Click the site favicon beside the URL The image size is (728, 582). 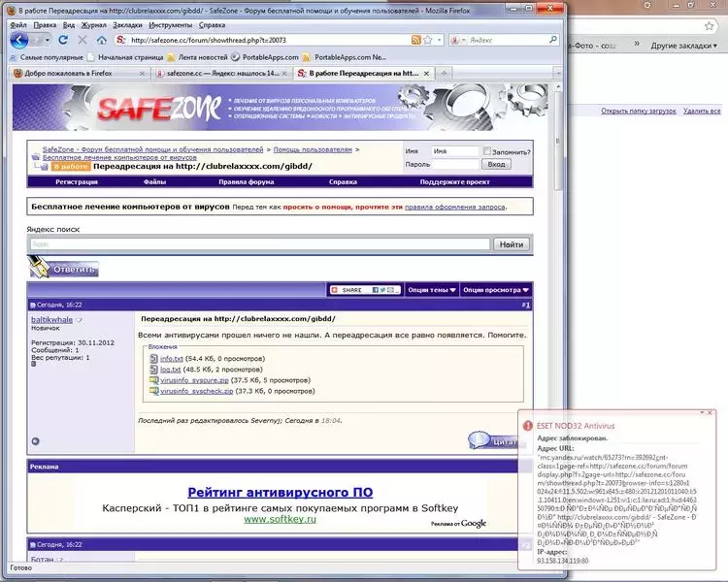(x=120, y=41)
